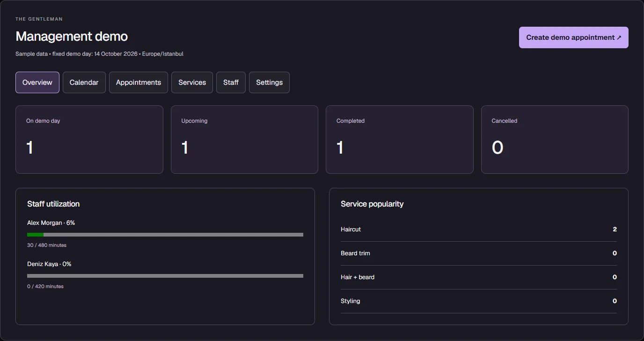
Task: Click the Deniz Kaya · 0% label
Action: [49, 264]
